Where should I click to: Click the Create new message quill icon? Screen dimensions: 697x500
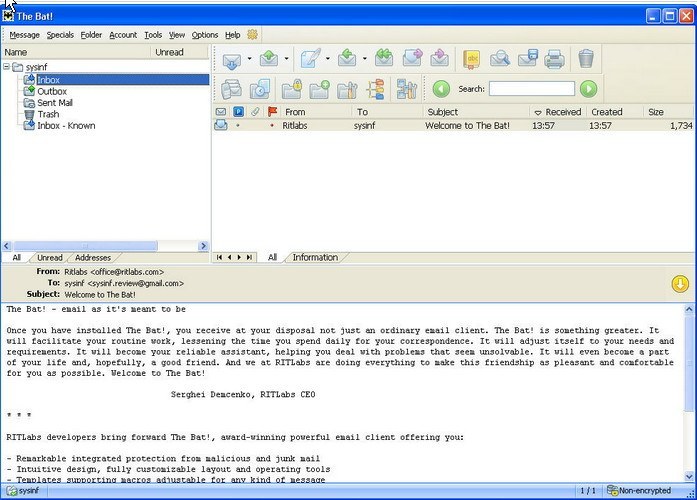[311, 59]
